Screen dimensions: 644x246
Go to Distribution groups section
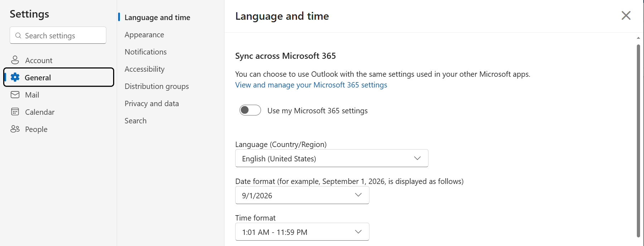(x=156, y=86)
